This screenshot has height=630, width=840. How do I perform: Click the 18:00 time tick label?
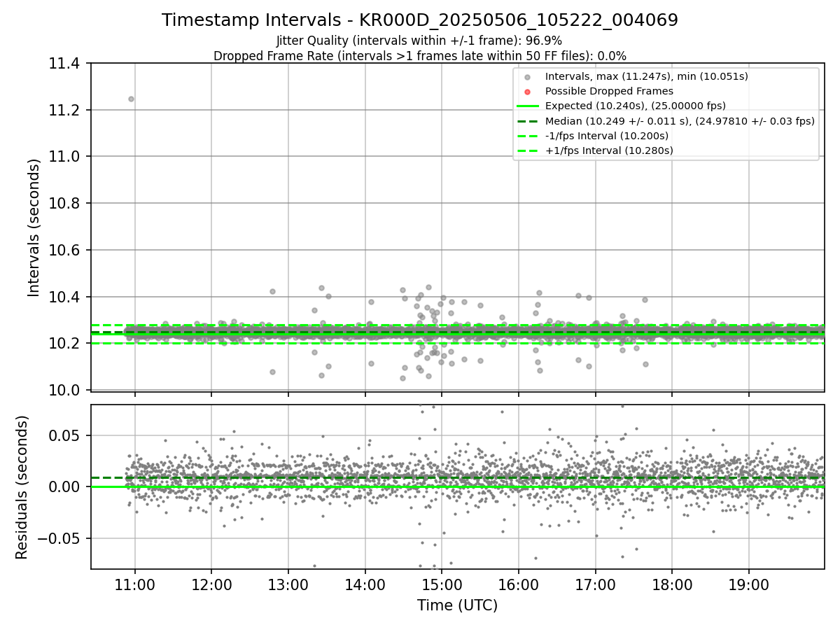coord(672,584)
